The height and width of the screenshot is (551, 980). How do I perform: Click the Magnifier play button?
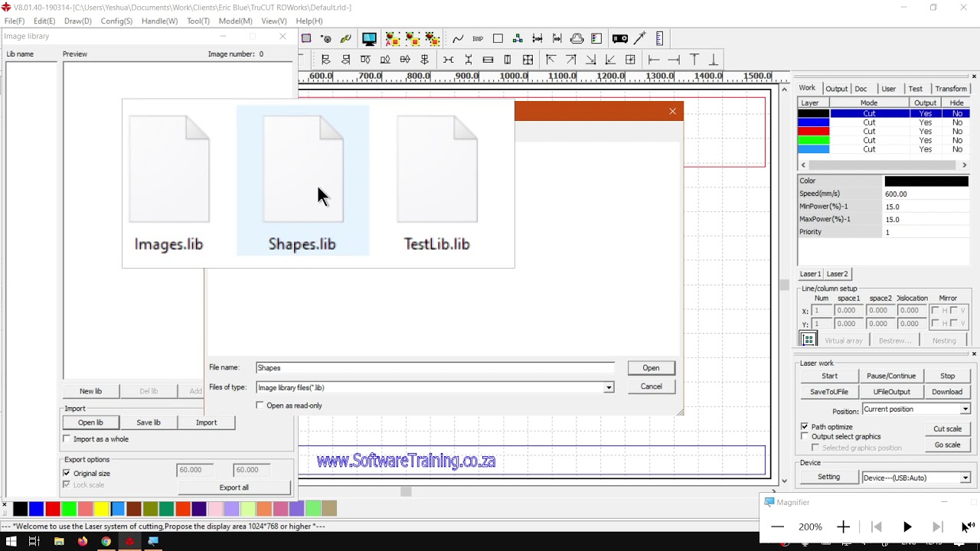907,527
